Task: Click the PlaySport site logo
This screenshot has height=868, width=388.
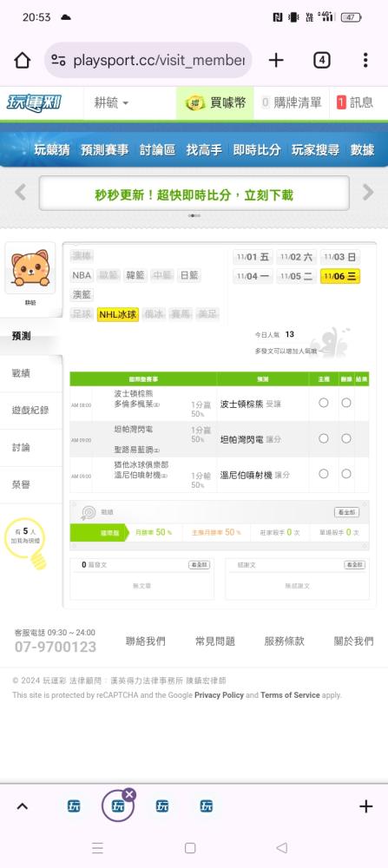Action: [x=35, y=103]
